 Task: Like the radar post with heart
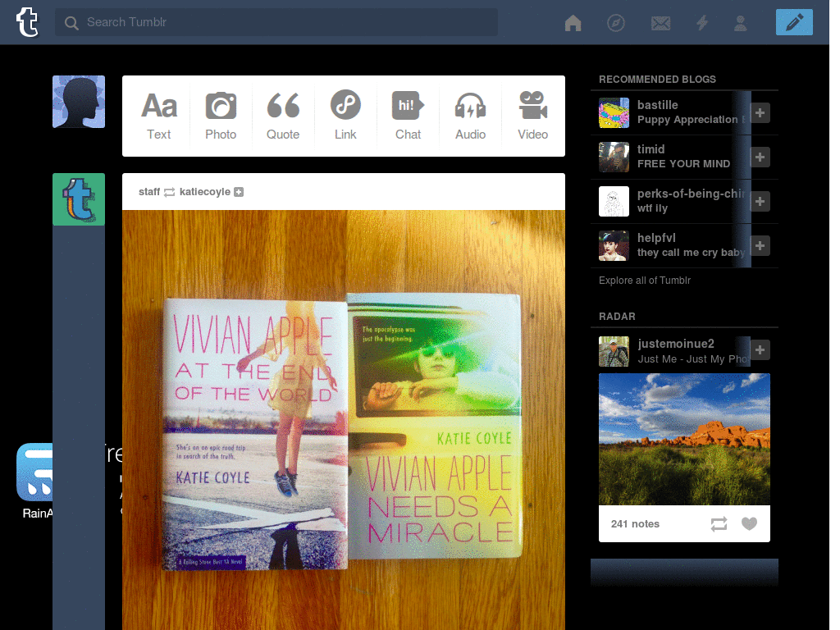pos(749,523)
